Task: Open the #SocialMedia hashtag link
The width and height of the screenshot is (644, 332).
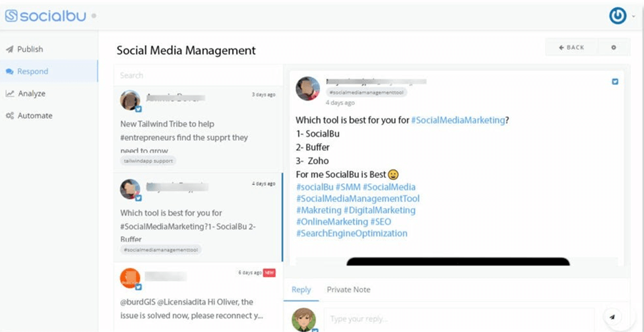Action: [389, 187]
